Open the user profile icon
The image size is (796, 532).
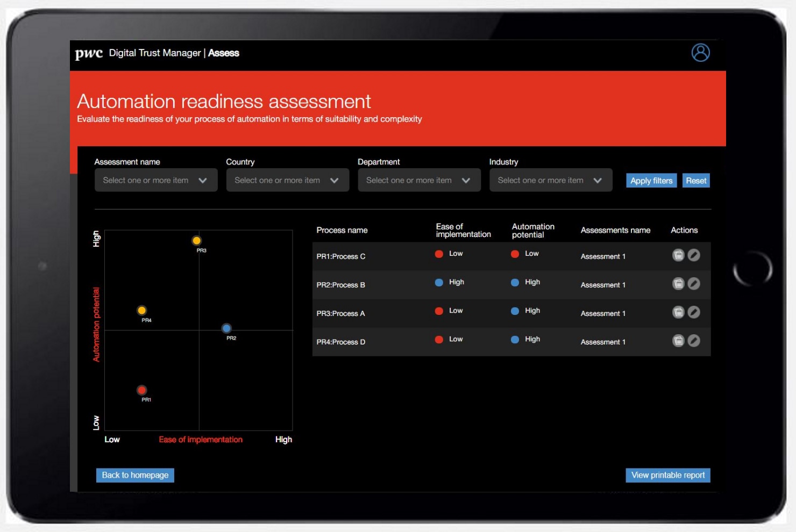pos(700,53)
